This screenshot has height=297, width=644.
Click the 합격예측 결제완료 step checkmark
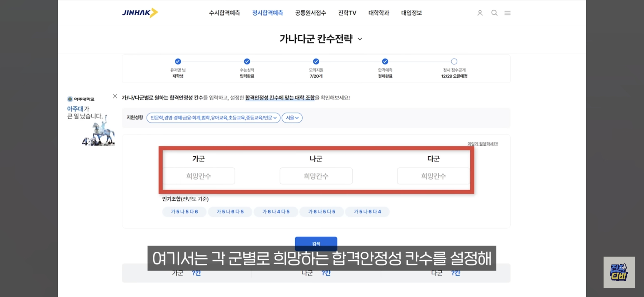point(385,61)
